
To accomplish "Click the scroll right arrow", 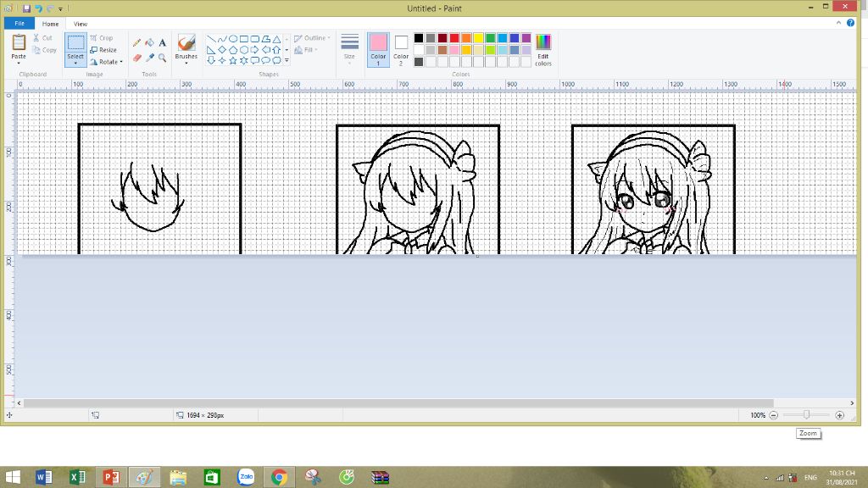I will tap(852, 402).
